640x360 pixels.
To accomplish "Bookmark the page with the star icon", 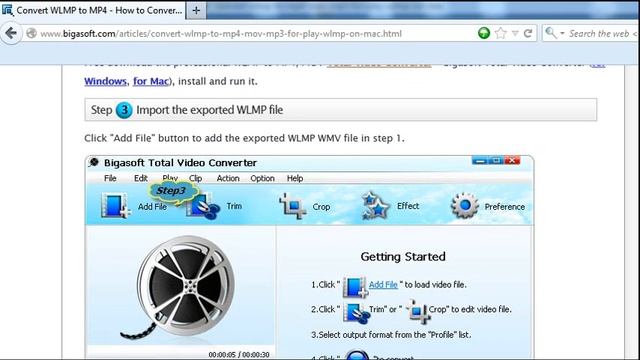I will point(500,33).
